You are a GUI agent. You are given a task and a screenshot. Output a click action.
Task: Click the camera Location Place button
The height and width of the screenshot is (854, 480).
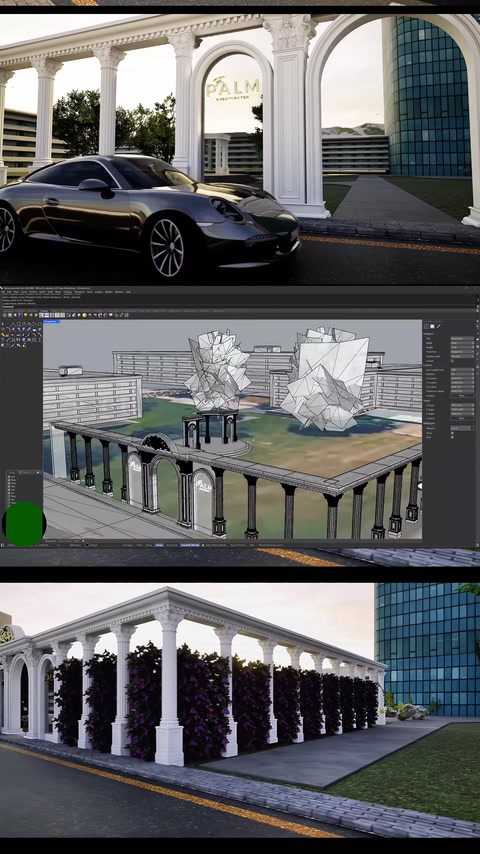(463, 396)
